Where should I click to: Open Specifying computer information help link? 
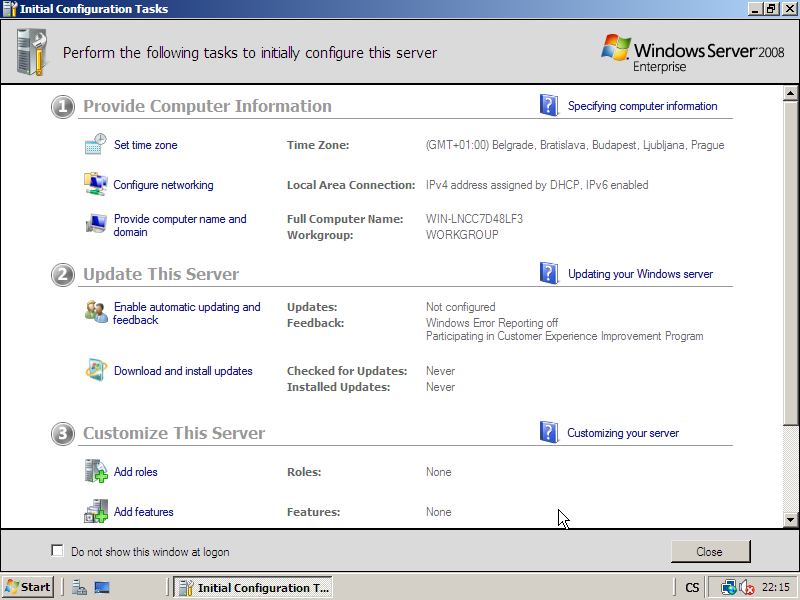tap(643, 106)
